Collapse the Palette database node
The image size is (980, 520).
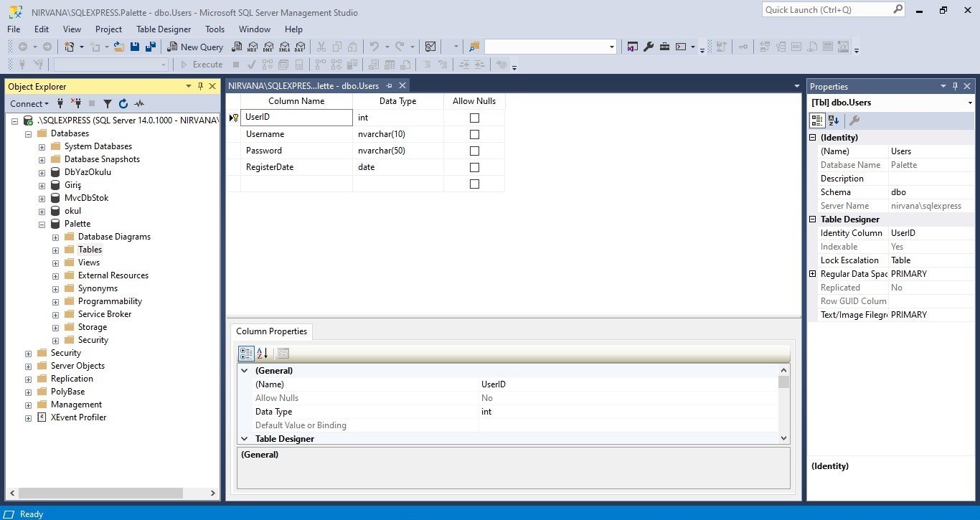[x=42, y=224]
